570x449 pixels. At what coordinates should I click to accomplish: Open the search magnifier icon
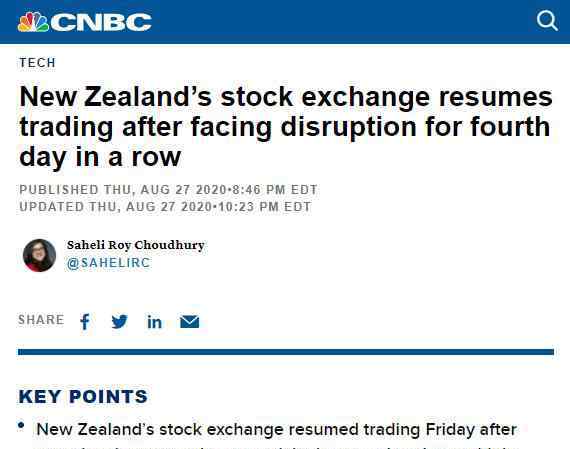(x=547, y=20)
